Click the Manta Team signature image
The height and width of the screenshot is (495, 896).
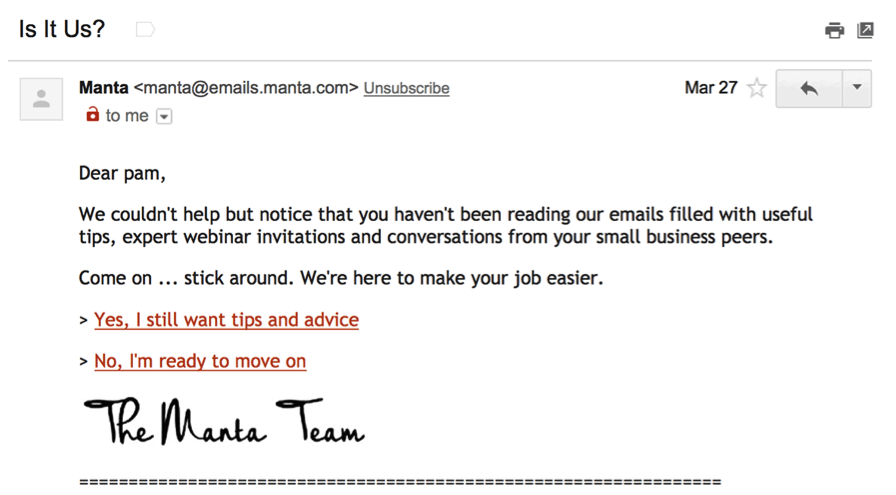224,422
